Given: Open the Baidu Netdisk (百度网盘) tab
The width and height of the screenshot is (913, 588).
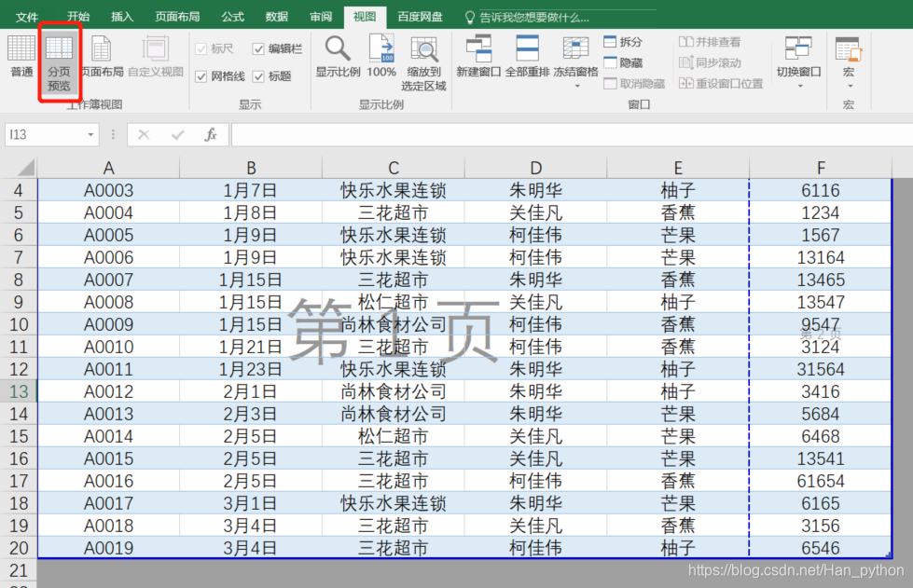Looking at the screenshot, I should (x=420, y=17).
